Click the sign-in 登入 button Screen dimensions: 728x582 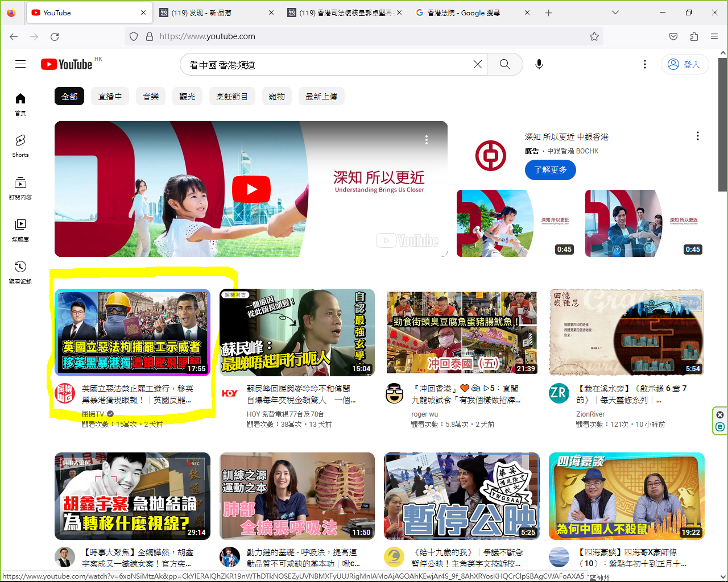point(685,64)
